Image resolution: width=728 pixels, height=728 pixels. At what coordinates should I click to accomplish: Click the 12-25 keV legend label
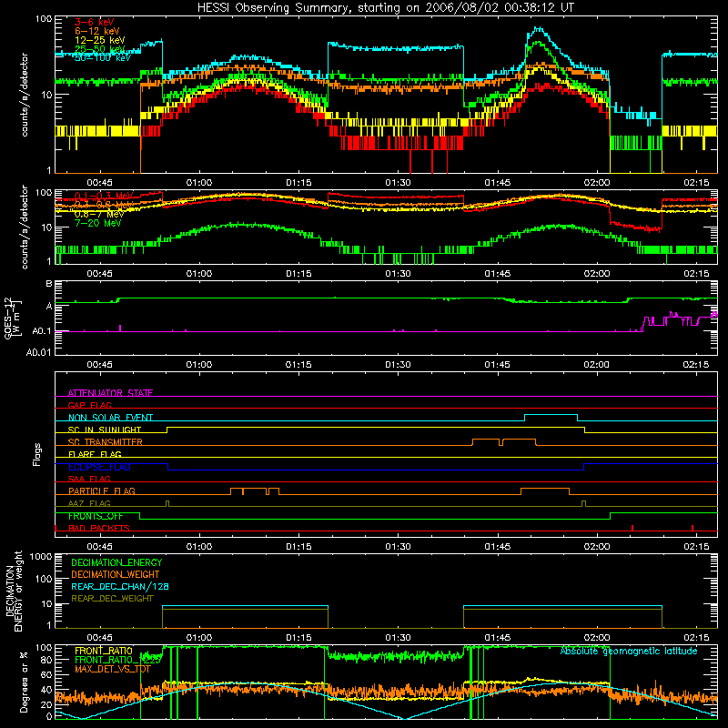(100, 40)
